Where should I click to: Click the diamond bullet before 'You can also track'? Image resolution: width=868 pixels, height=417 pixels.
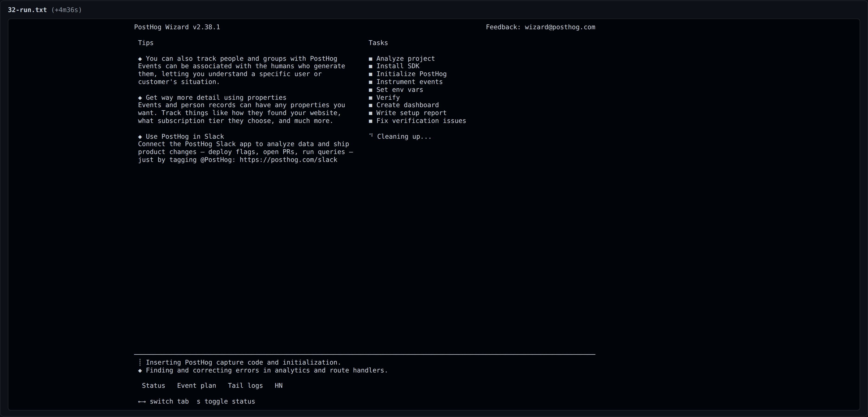(140, 59)
